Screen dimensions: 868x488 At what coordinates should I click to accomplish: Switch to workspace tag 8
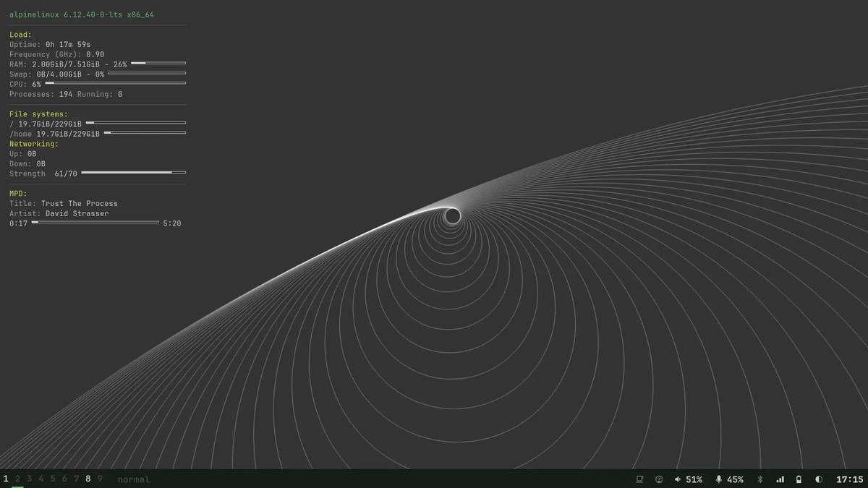point(88,479)
